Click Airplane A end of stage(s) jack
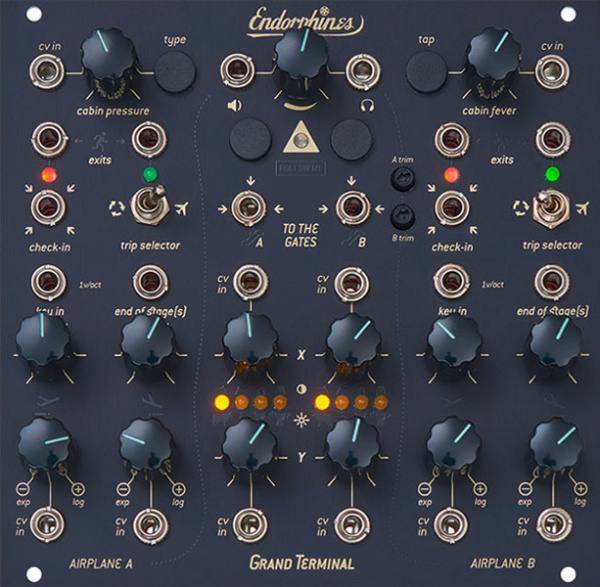 point(150,282)
